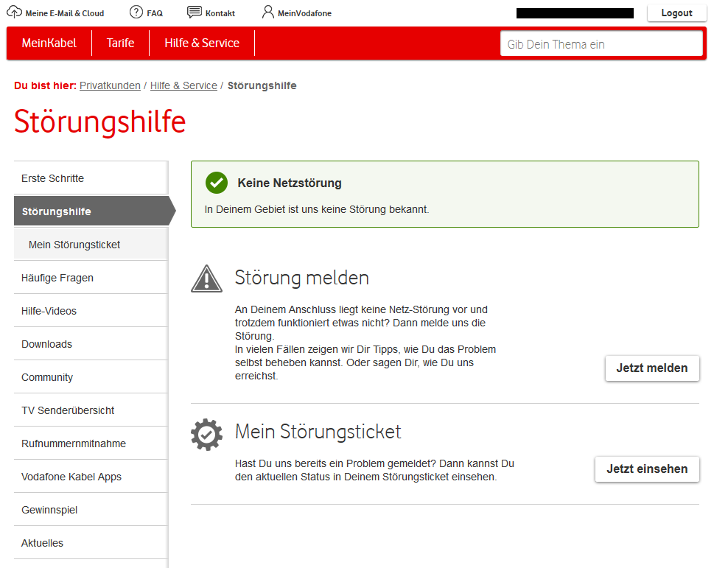Open Mein Störungsticket sidebar sub-item
The height and width of the screenshot is (568, 728).
point(91,245)
